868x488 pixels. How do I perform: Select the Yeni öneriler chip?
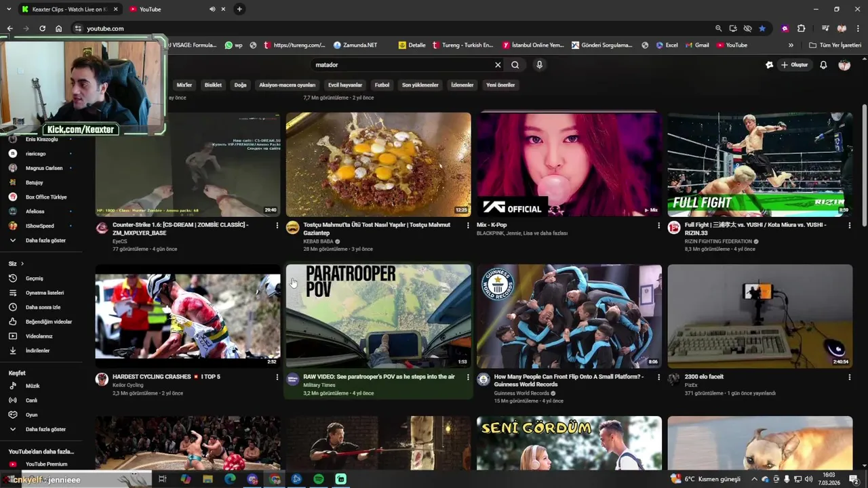(x=500, y=85)
